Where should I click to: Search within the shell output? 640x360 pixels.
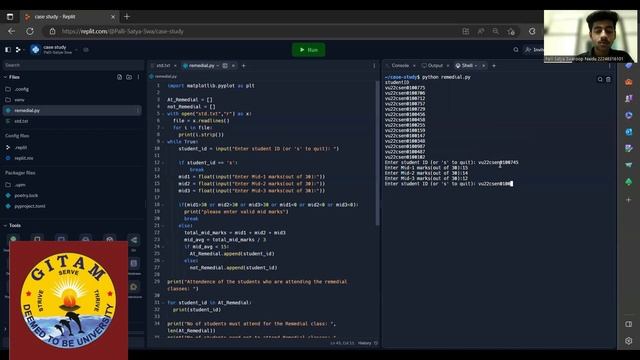pyautogui.click(x=600, y=80)
